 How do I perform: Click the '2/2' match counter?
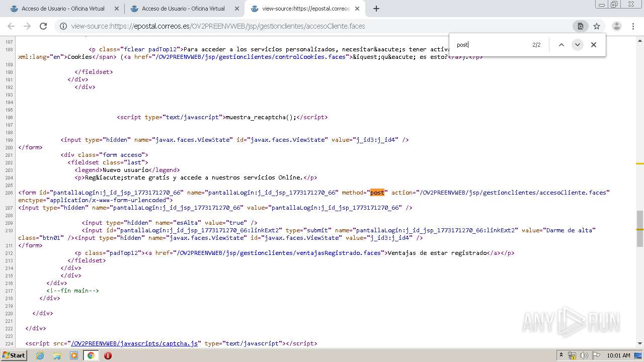point(536,45)
